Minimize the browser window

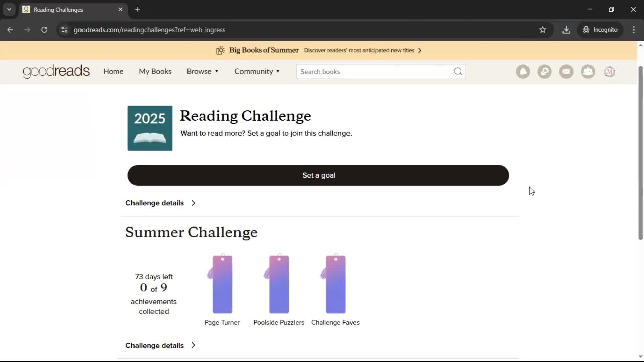point(590,9)
